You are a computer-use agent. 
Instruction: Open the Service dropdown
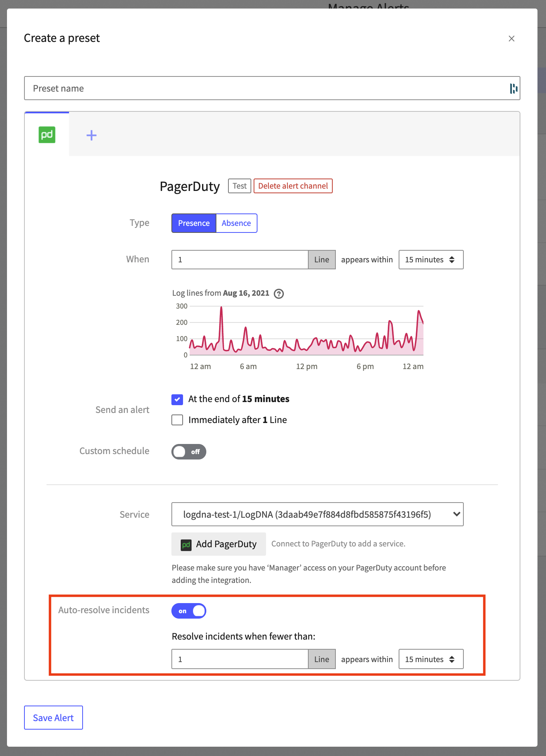(x=317, y=514)
